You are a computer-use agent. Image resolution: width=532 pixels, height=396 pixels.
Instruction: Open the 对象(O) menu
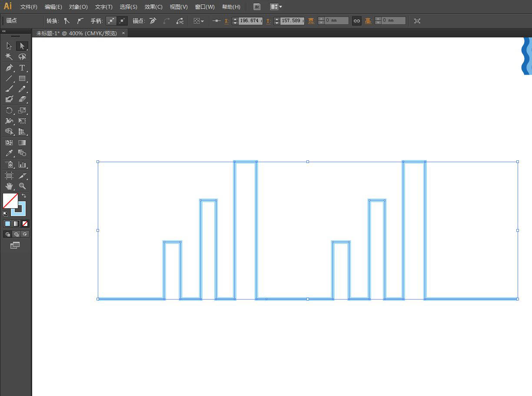click(78, 7)
